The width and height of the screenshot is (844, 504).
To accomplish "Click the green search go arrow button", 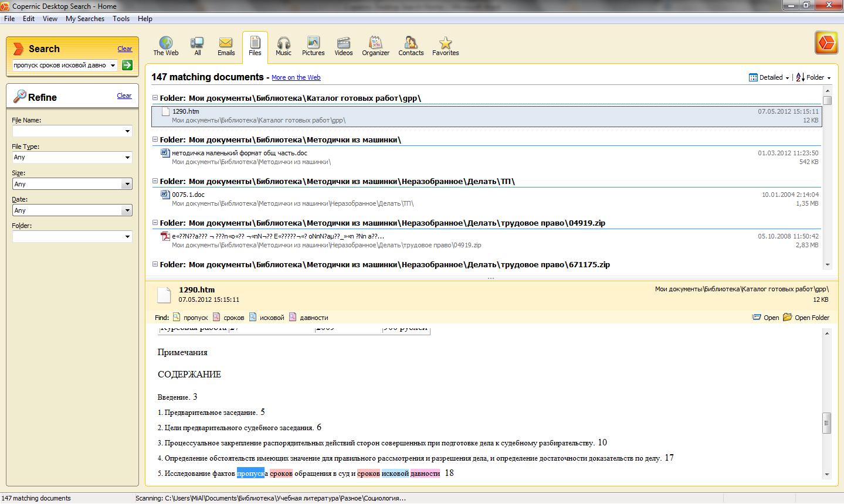I will 127,65.
